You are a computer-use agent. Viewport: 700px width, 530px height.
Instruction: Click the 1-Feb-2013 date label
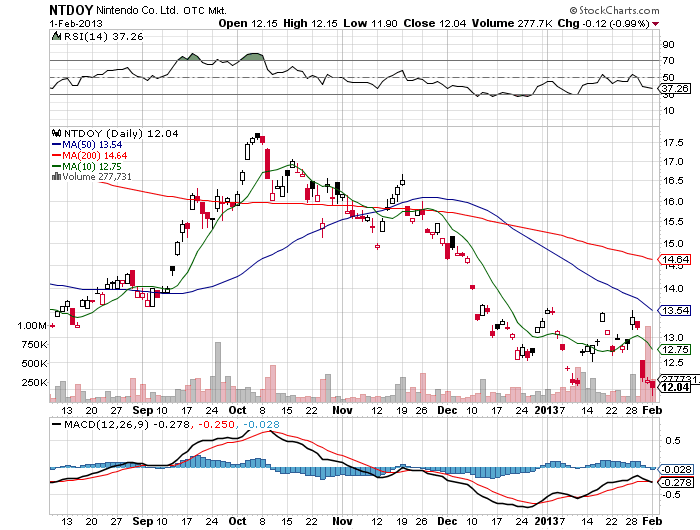pyautogui.click(x=76, y=23)
